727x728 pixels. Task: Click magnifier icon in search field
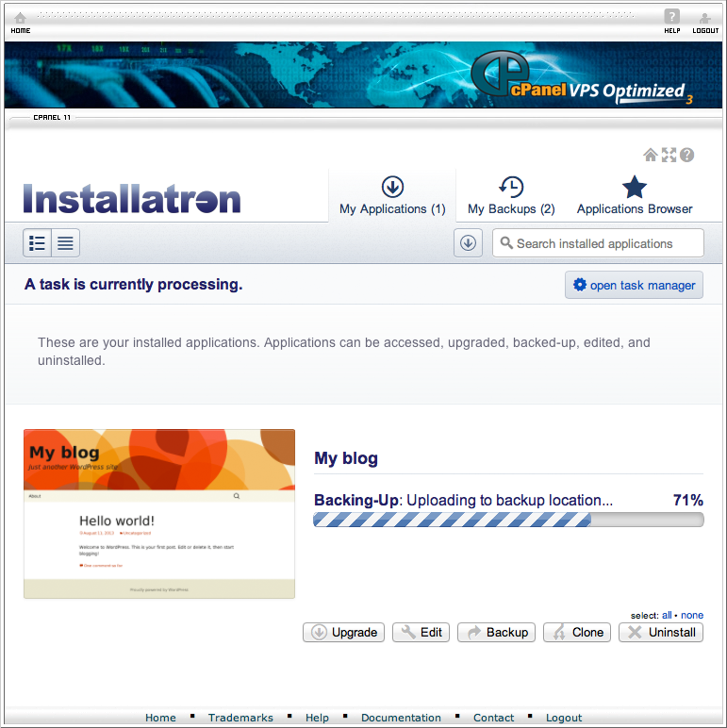click(506, 242)
